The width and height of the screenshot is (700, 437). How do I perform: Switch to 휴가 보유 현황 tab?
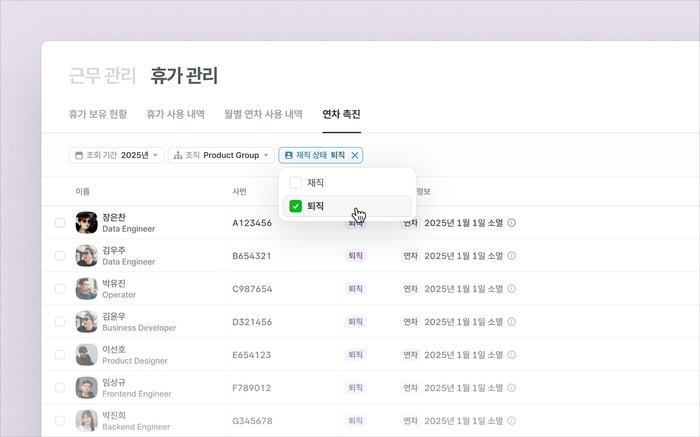[98, 114]
